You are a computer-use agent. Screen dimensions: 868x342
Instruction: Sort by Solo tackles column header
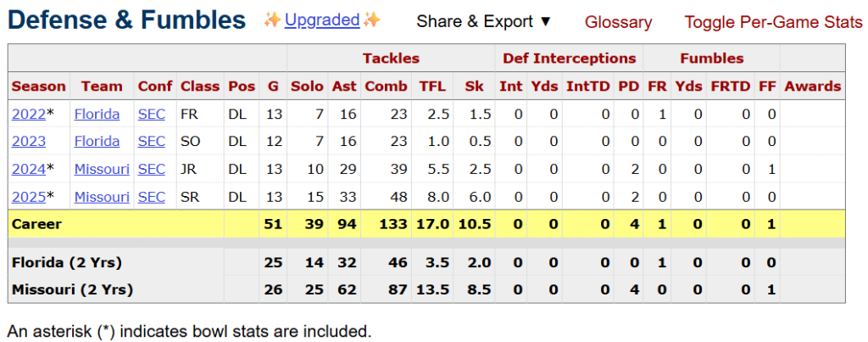coord(307,86)
